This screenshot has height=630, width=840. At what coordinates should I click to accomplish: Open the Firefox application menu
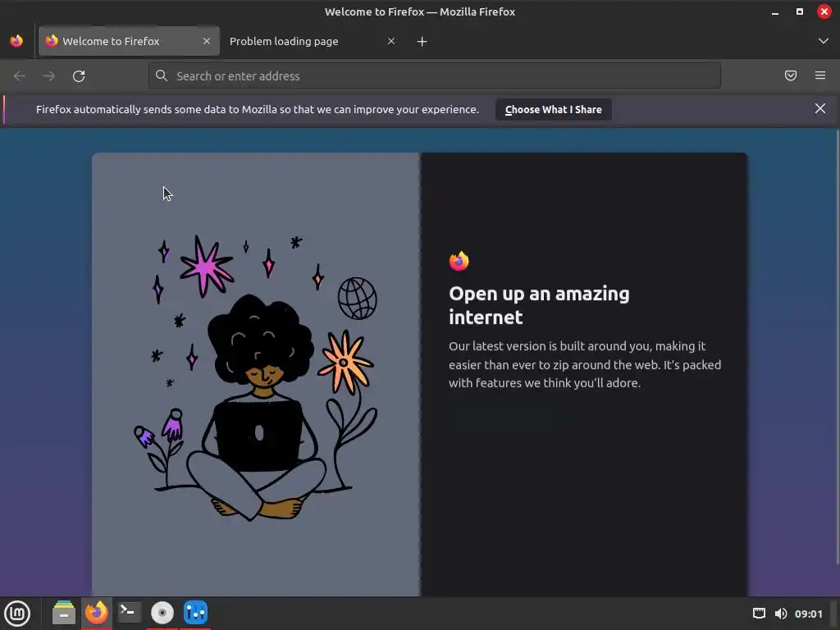pos(819,75)
